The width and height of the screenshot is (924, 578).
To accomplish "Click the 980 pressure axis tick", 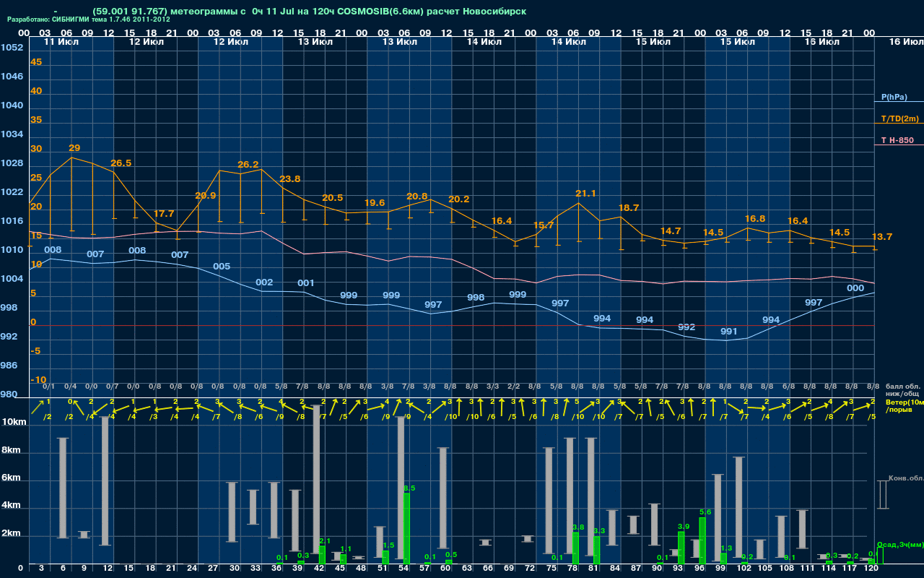I will [9, 394].
